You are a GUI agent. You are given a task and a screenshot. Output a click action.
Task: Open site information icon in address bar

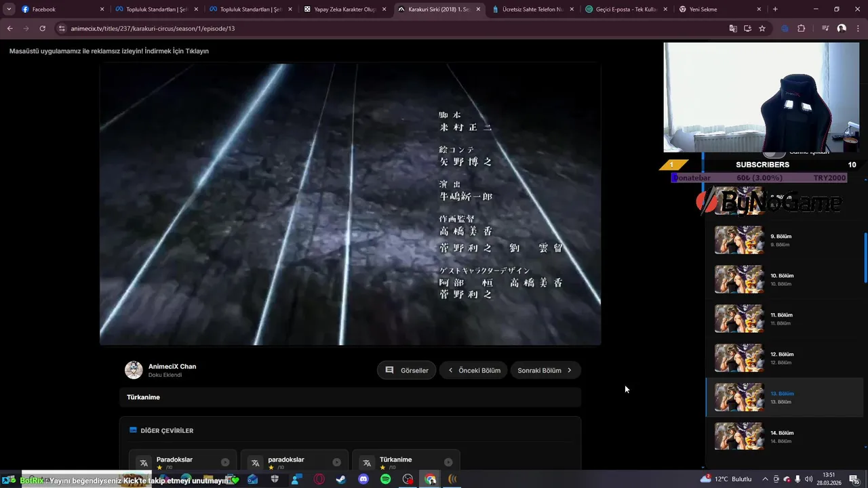click(62, 28)
